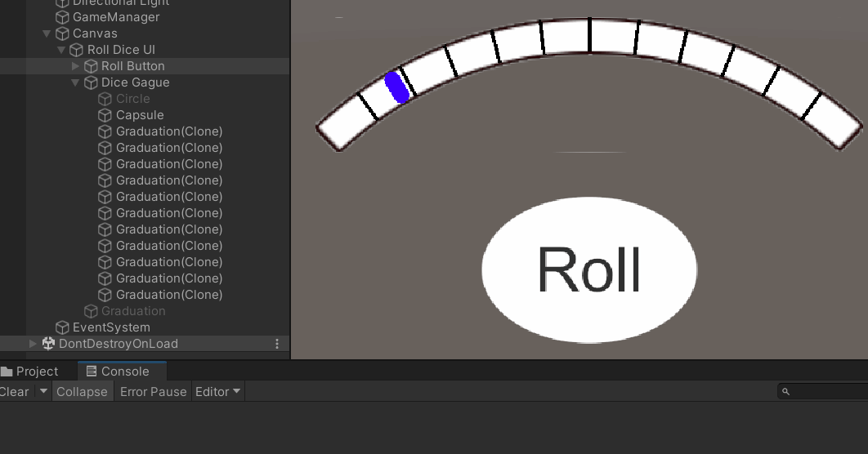Screen dimensions: 868x454
Task: Open the Clear options dropdown arrow
Action: [43, 391]
